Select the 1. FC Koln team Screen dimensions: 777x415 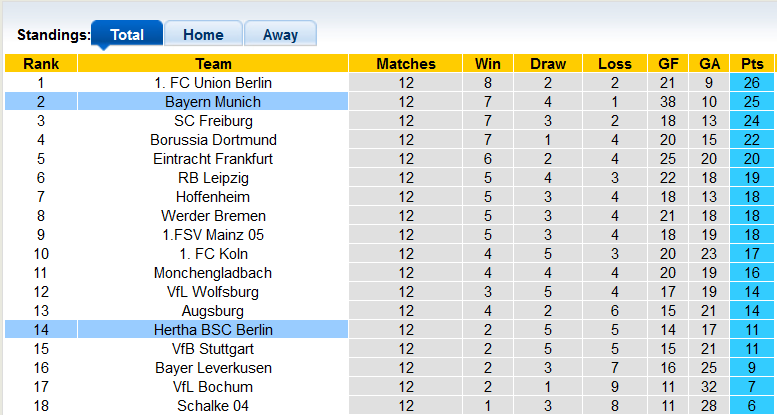pyautogui.click(x=213, y=254)
